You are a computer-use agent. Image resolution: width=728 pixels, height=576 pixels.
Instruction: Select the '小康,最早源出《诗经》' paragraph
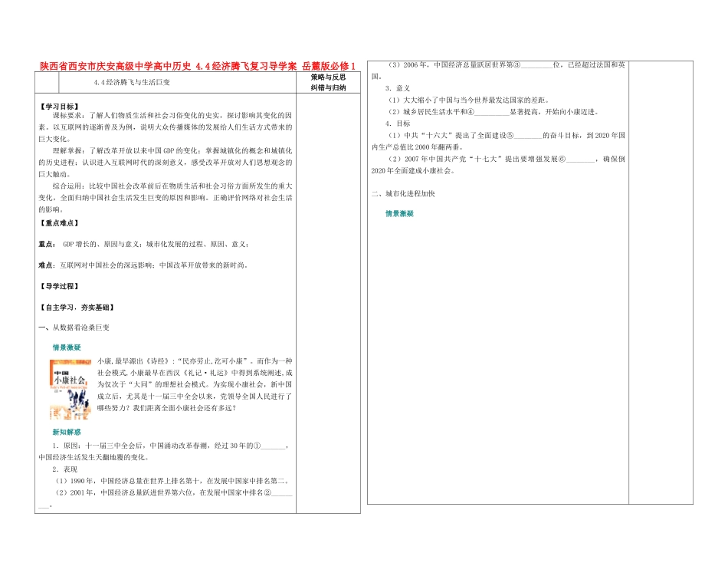click(195, 384)
